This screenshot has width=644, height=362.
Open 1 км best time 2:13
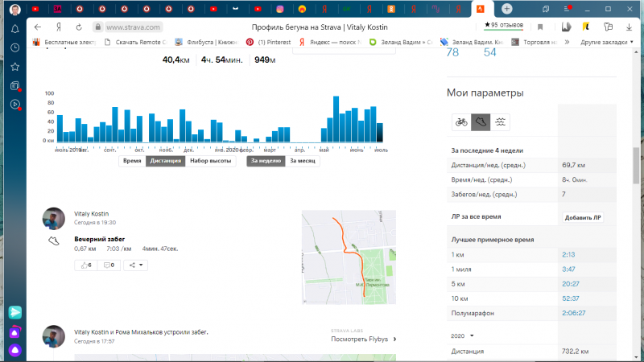tap(568, 254)
